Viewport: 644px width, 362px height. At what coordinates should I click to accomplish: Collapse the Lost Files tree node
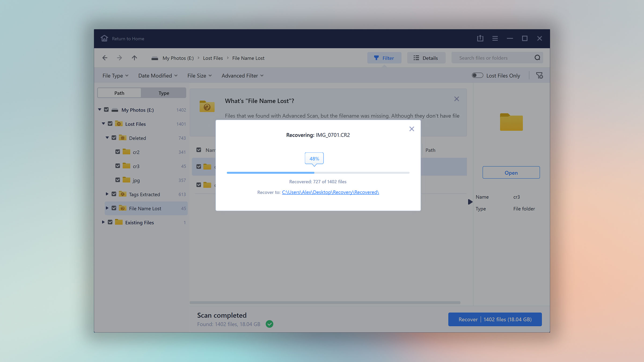tap(103, 124)
